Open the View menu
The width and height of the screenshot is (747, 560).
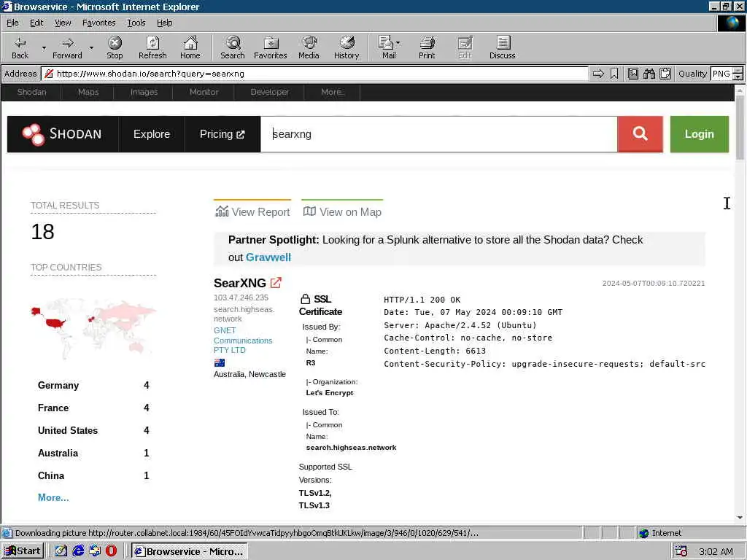(x=63, y=23)
